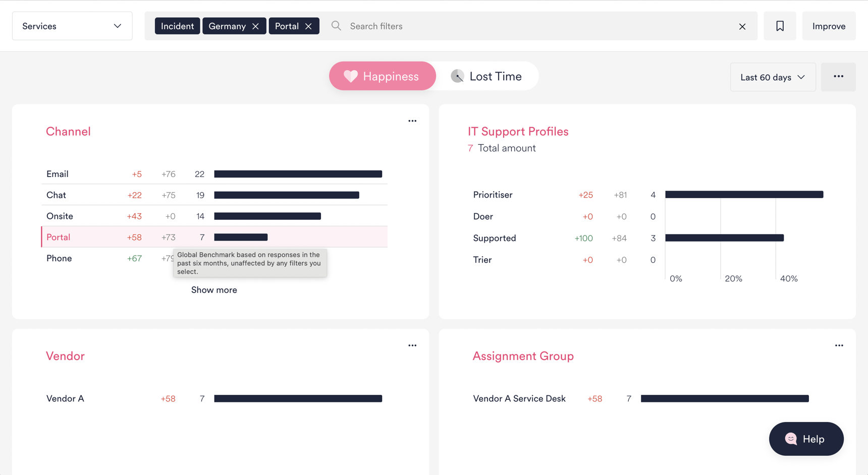The image size is (868, 475).
Task: Open the Last 60 days time range selector
Action: (772, 77)
